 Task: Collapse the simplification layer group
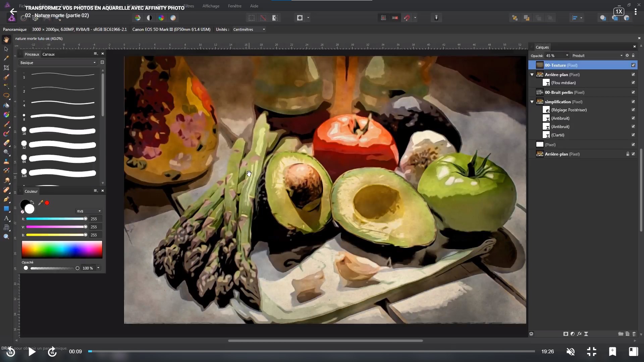(532, 102)
